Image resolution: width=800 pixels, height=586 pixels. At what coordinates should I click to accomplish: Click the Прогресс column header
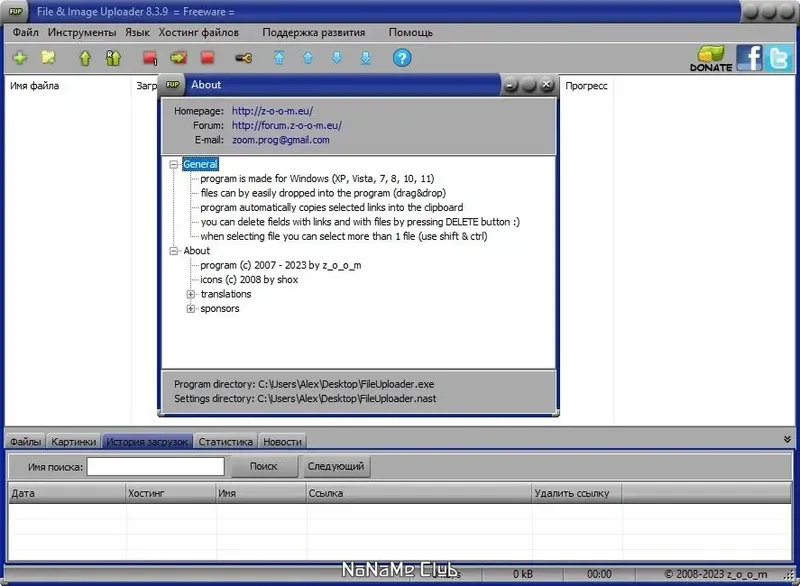pos(586,86)
